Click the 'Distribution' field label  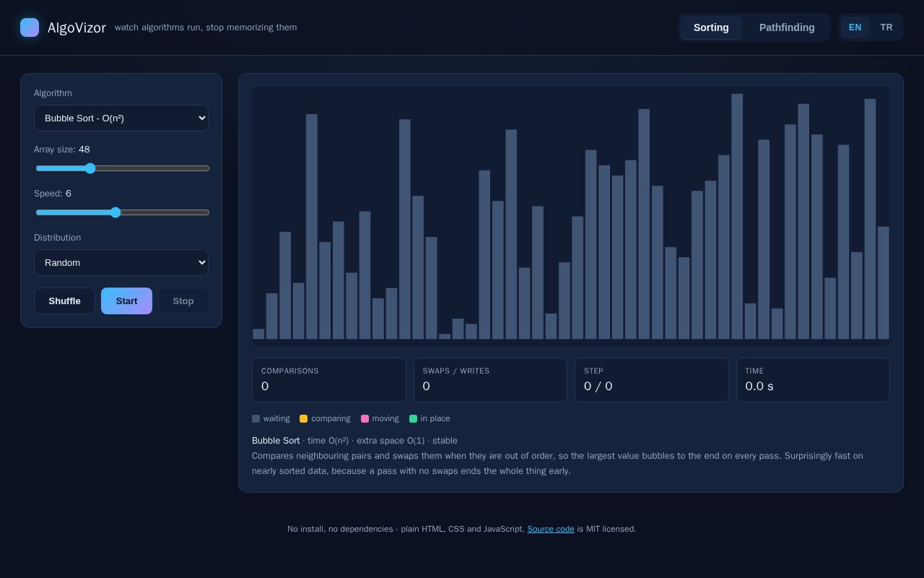pos(57,238)
